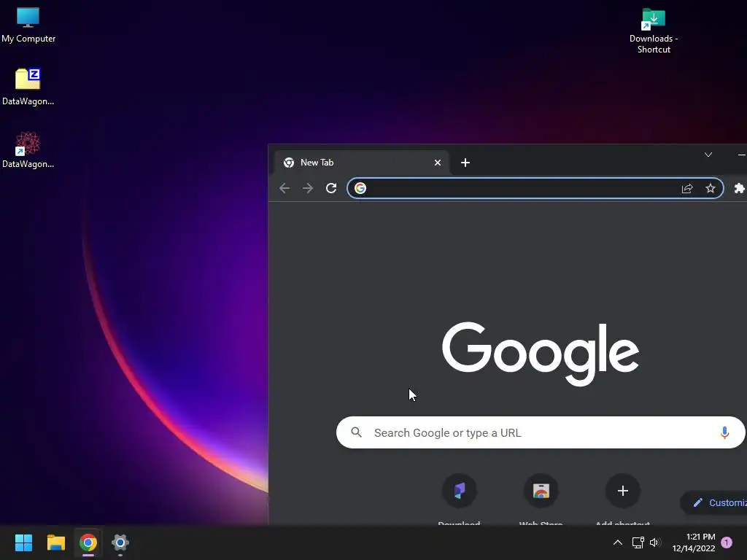747x560 pixels.
Task: Open Chrome extensions puzzle icon
Action: (x=740, y=188)
